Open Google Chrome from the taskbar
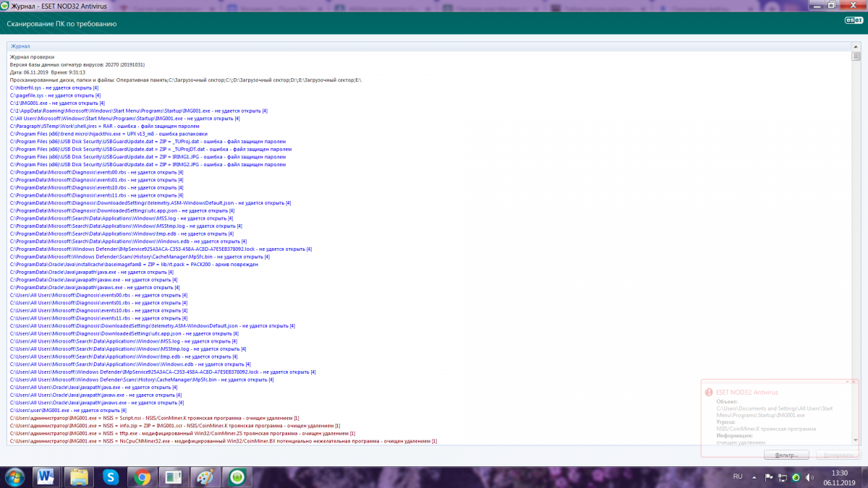 (x=142, y=476)
